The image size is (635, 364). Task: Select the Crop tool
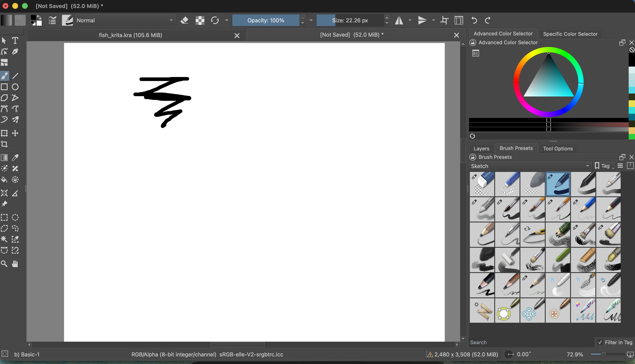coord(4,144)
